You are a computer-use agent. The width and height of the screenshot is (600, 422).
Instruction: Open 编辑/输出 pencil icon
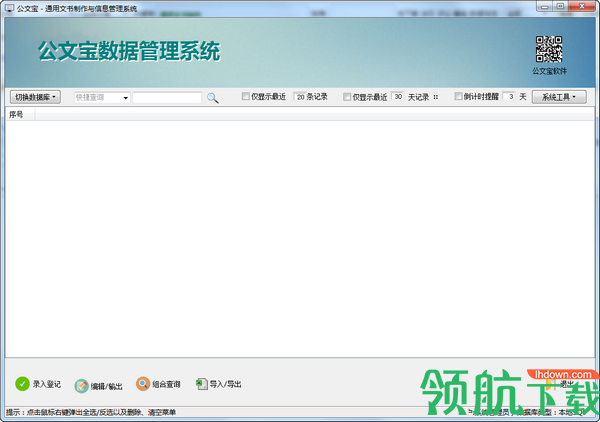(81, 386)
